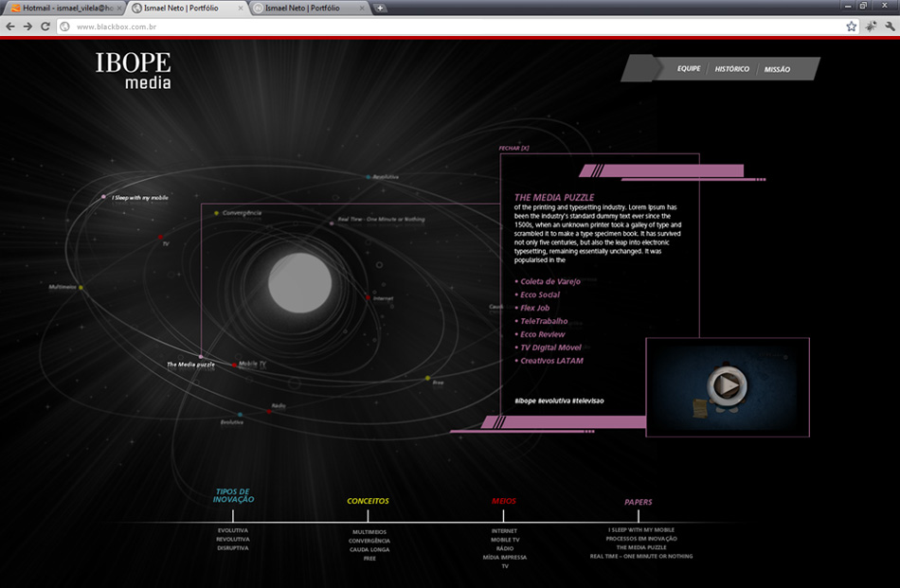Screen dimensions: 900x588
Task: Choose CAUDA LONGA under Conceitos
Action: coord(369,549)
